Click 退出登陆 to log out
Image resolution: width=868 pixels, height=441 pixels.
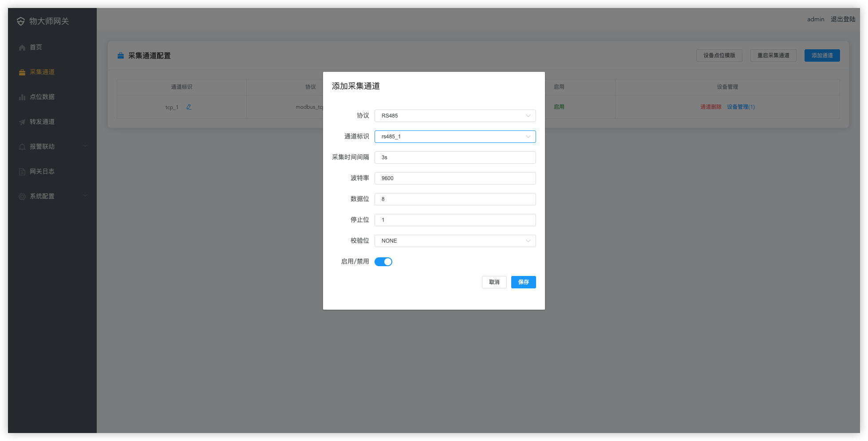843,19
